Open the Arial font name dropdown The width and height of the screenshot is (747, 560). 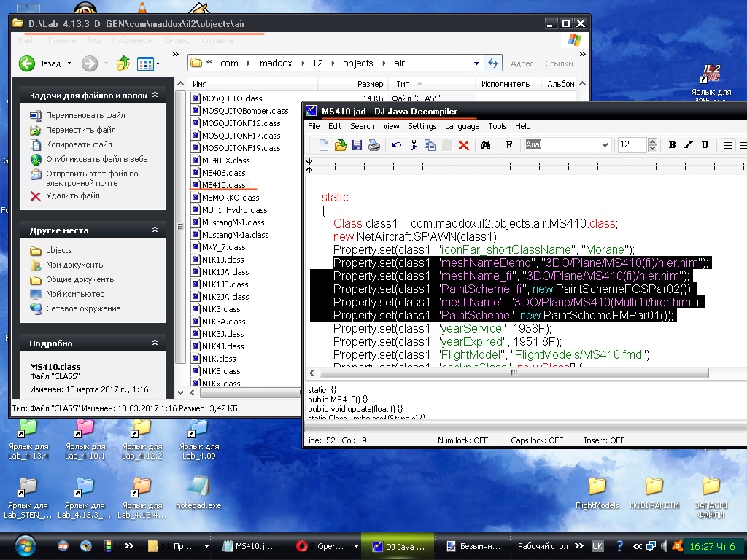604,145
